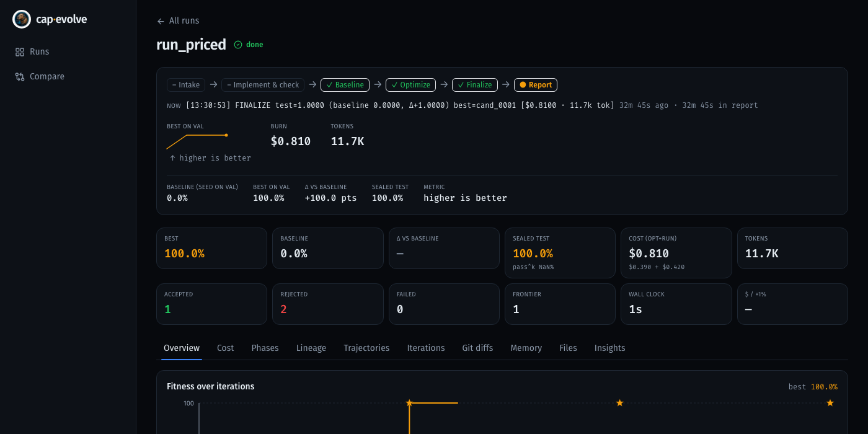Click the FRONTIER count card
Image resolution: width=868 pixels, height=434 pixels.
pyautogui.click(x=560, y=304)
